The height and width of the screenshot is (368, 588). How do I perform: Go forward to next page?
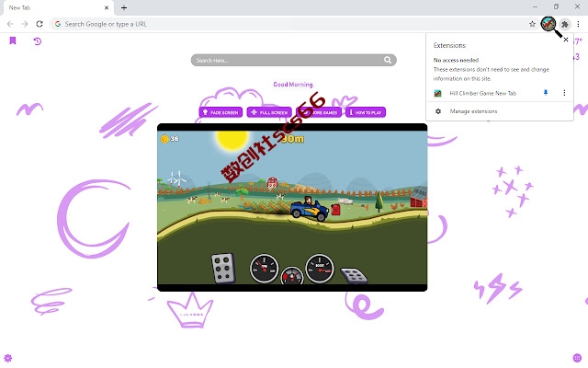click(x=25, y=24)
